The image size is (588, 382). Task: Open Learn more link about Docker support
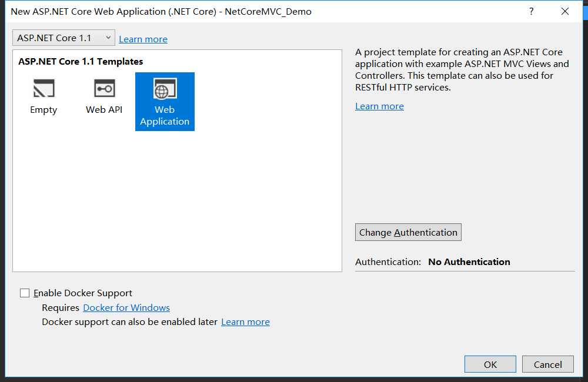point(245,322)
